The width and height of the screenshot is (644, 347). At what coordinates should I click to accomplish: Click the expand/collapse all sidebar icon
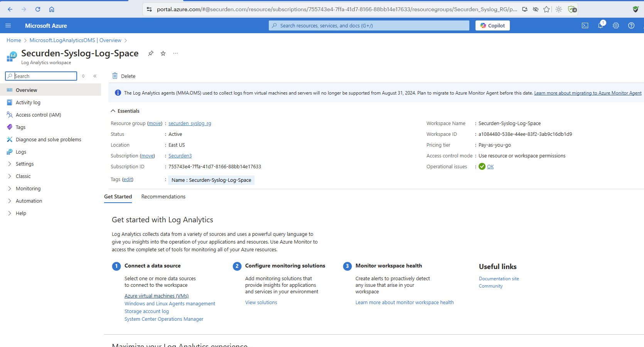click(83, 76)
